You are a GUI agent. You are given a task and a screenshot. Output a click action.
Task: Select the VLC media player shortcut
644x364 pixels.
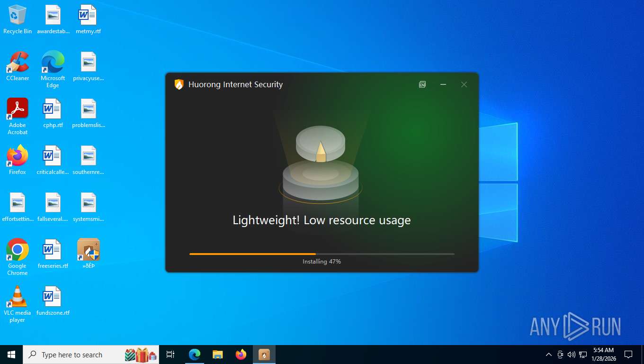pyautogui.click(x=18, y=304)
